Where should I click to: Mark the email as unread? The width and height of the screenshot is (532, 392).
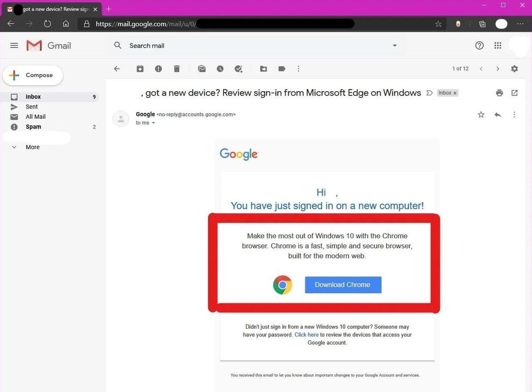pos(202,69)
